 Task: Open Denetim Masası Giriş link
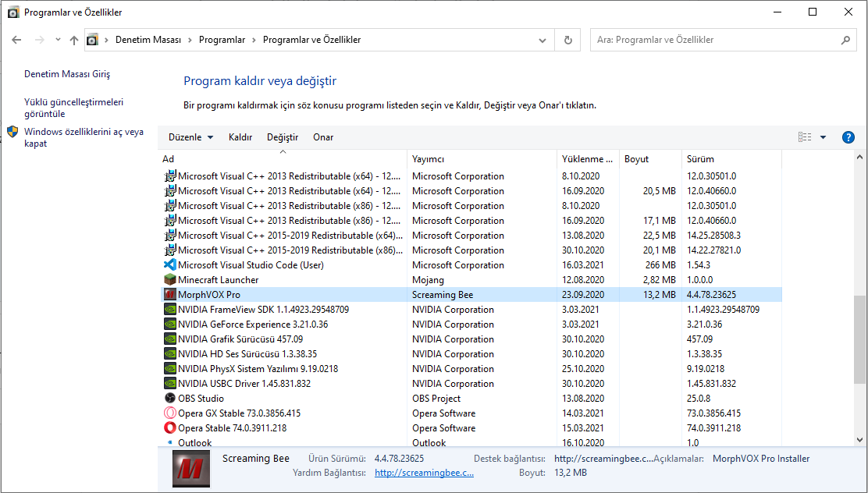pyautogui.click(x=67, y=74)
